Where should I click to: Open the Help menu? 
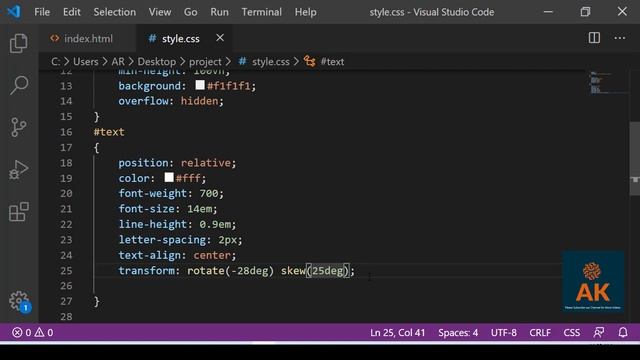tap(305, 12)
